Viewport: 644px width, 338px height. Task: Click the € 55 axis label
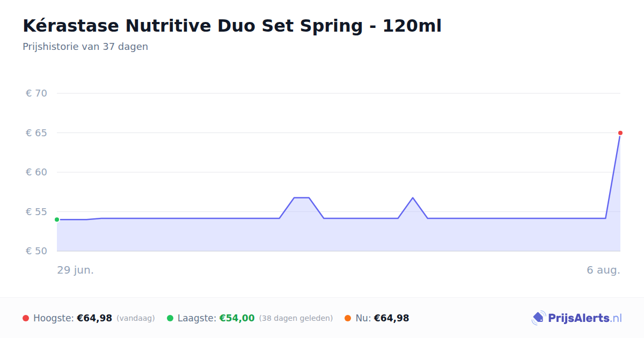(36, 211)
